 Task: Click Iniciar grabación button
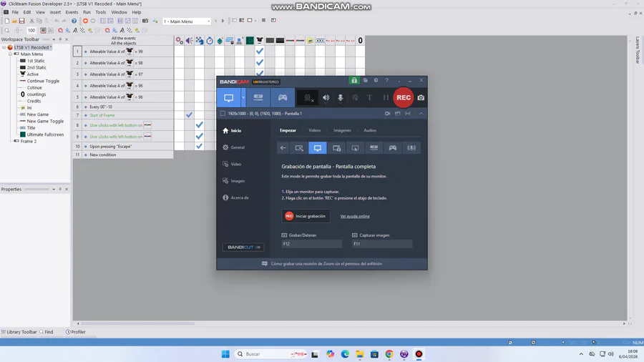point(306,216)
